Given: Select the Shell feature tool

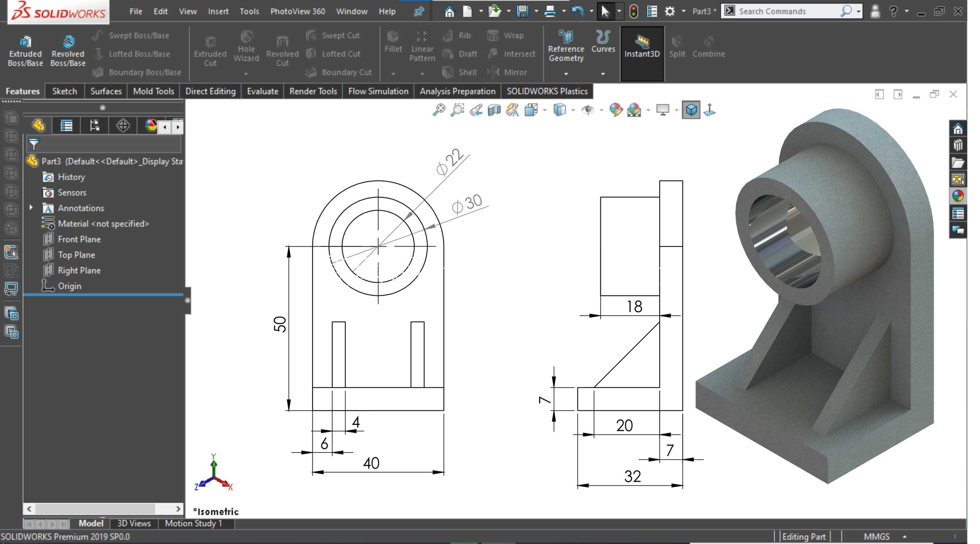Looking at the screenshot, I should [x=459, y=72].
